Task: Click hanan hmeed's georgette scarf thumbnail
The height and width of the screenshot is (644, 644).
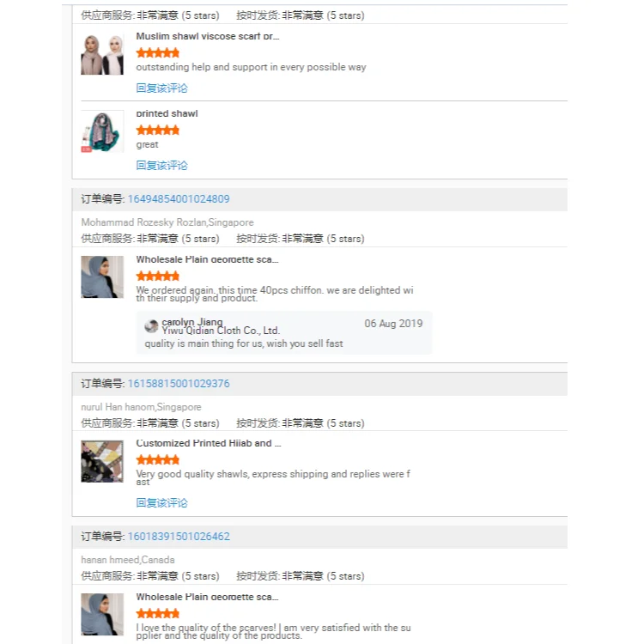Action: coord(102,615)
